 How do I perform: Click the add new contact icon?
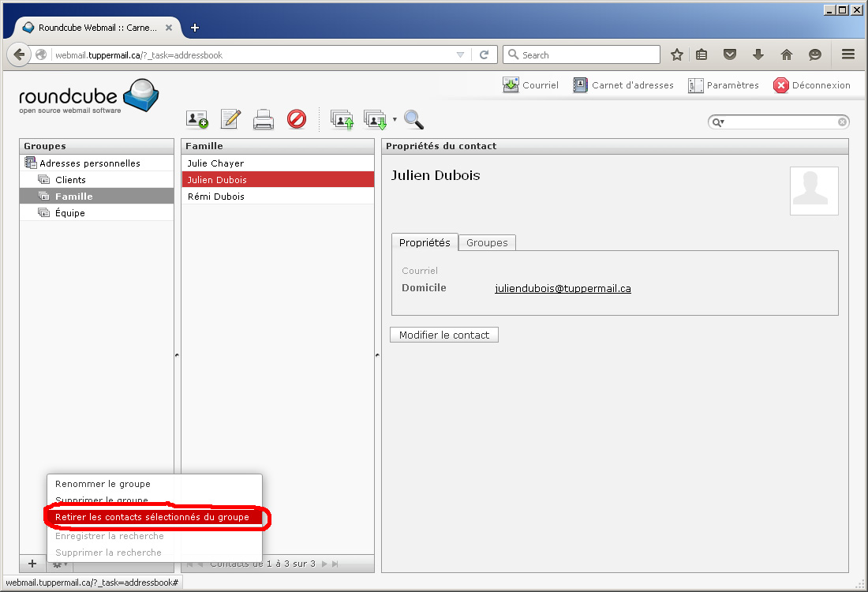point(196,119)
